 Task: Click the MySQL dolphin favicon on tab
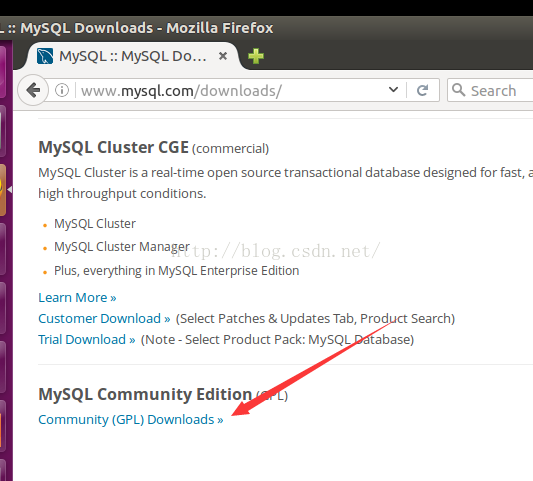tap(45, 56)
